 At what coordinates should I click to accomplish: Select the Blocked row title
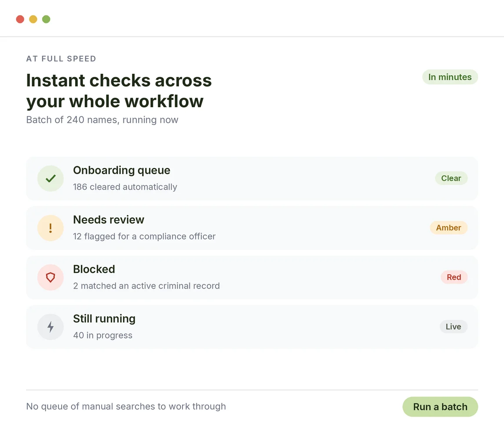[94, 269]
